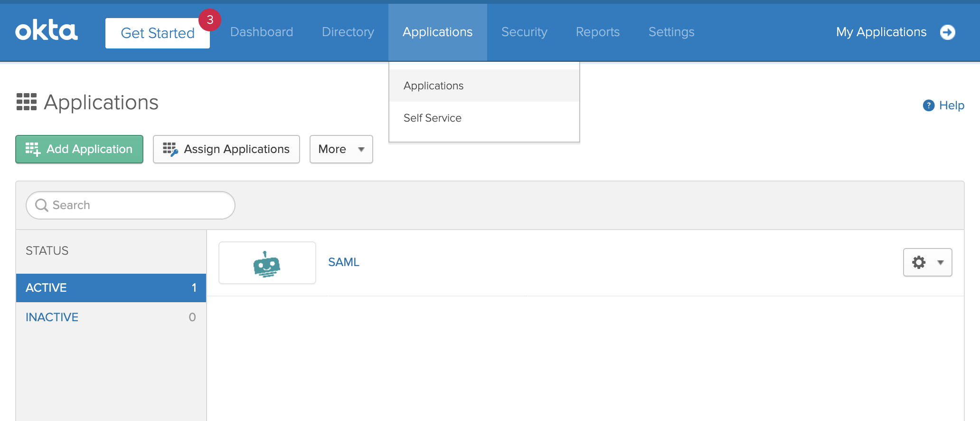Filter by INACTIVE status

52,317
